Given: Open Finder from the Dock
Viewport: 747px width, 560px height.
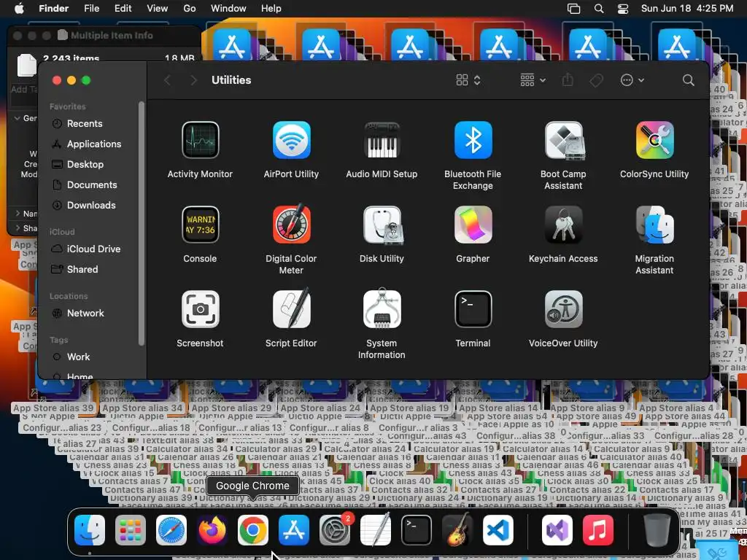Looking at the screenshot, I should [90, 530].
